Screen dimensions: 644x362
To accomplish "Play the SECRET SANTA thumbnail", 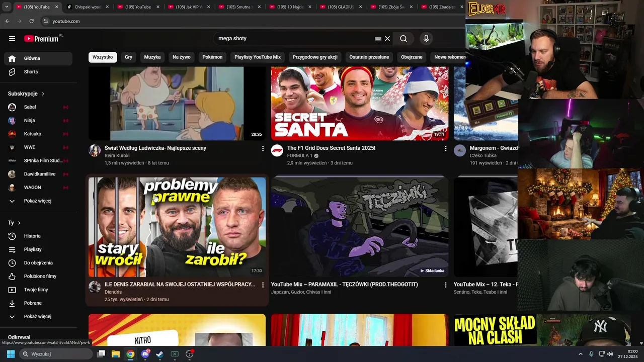I will point(360,104).
